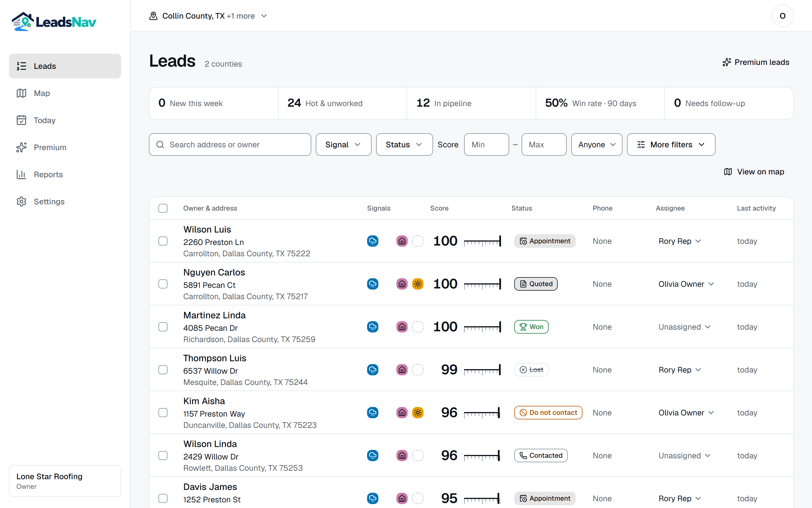Open the Anyone assignee filter dropdown

(x=597, y=144)
